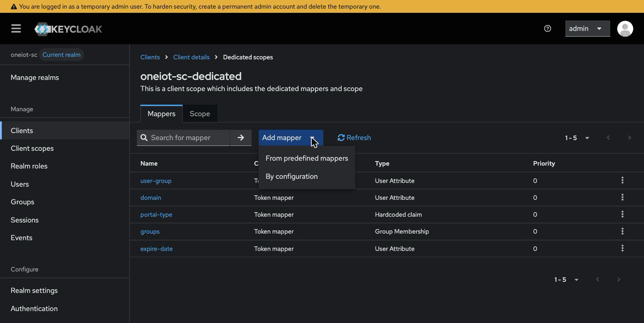Choose From predefined mappers option
Viewport: 644px width, 323px height.
point(307,158)
